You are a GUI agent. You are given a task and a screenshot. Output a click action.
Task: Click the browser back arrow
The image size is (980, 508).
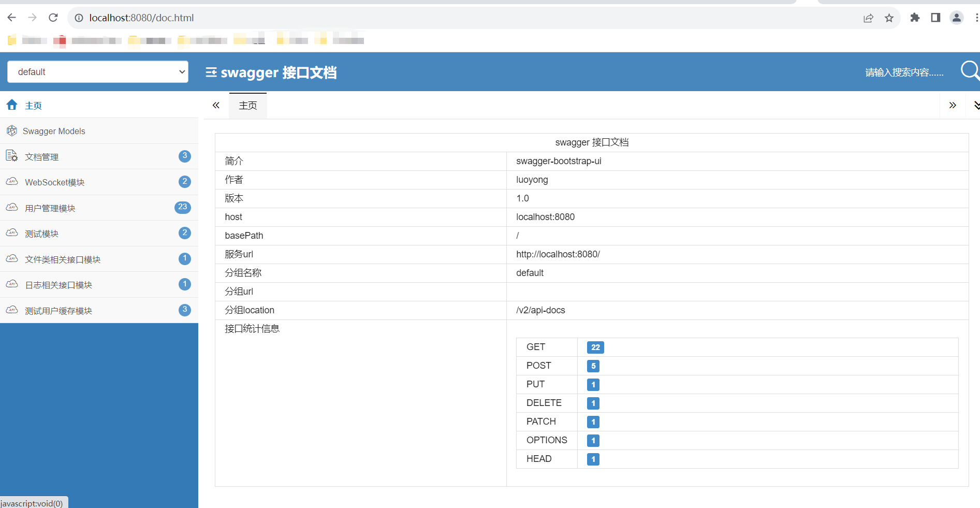[x=12, y=18]
